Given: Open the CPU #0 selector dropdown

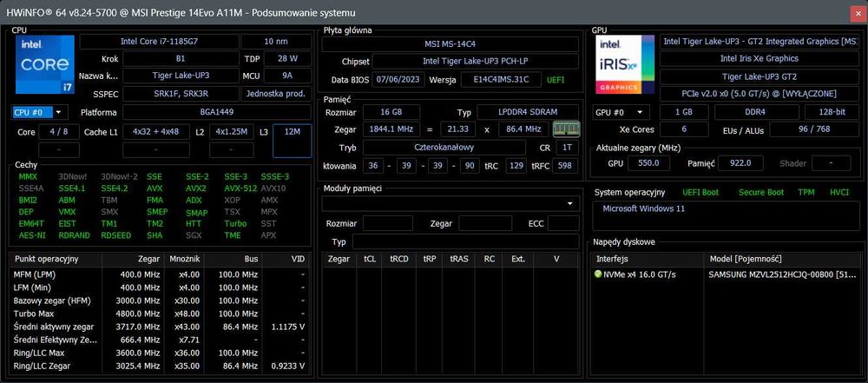Looking at the screenshot, I should (x=39, y=113).
